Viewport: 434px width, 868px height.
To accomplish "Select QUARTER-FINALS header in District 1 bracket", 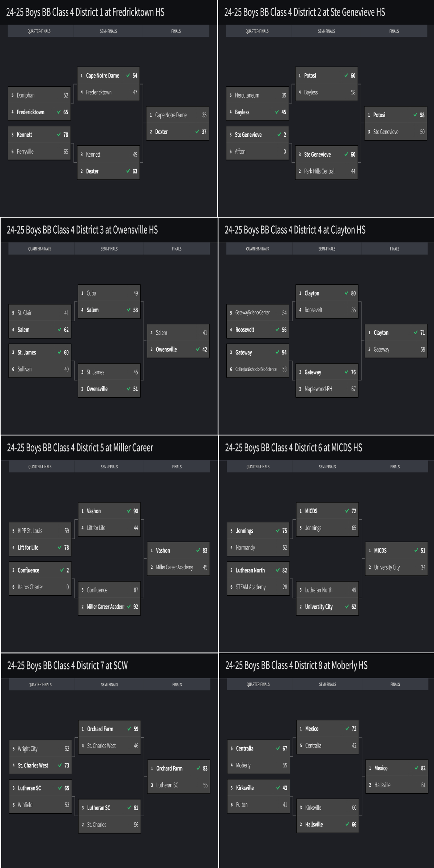I will coord(39,31).
